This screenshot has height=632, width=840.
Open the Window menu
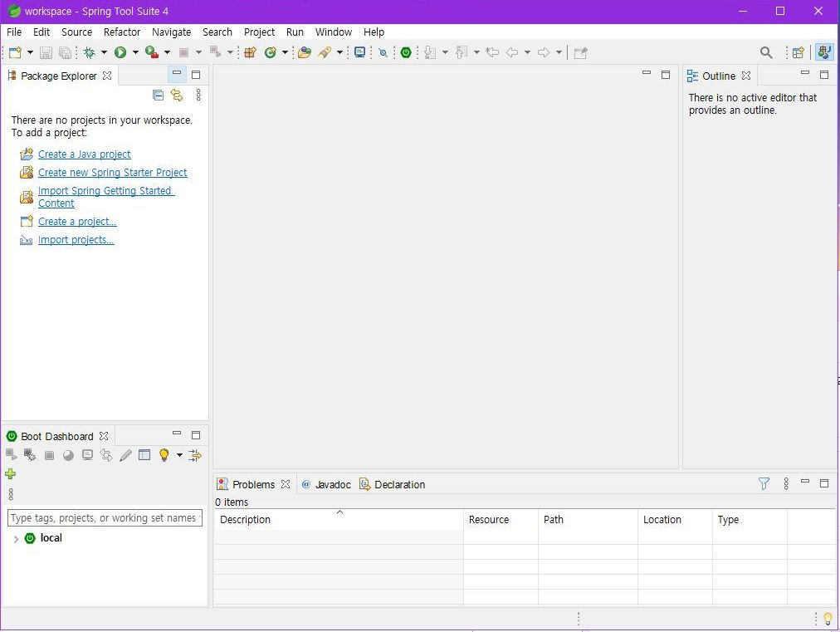tap(333, 32)
